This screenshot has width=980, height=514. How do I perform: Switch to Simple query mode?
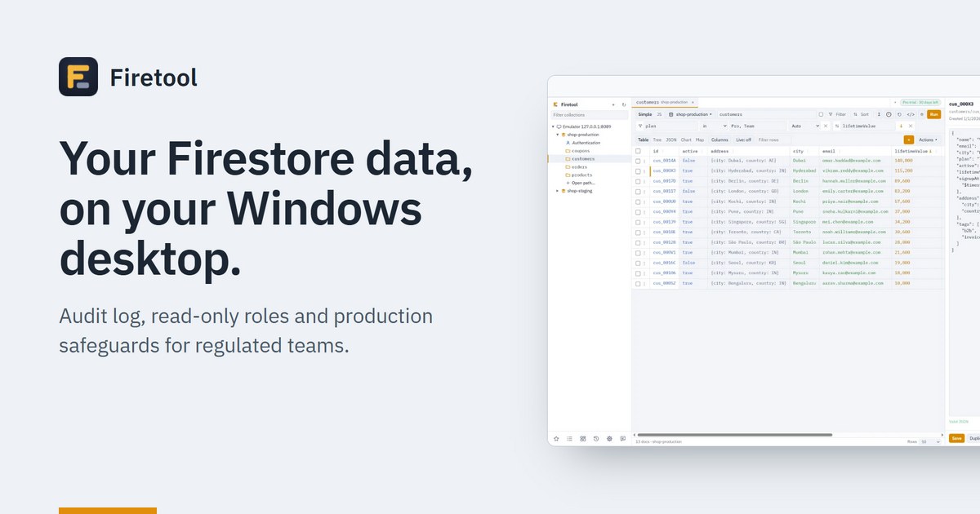click(x=644, y=114)
